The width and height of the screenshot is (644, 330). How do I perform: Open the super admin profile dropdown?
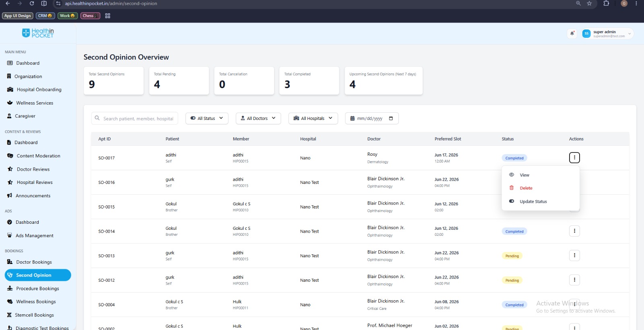click(x=607, y=33)
